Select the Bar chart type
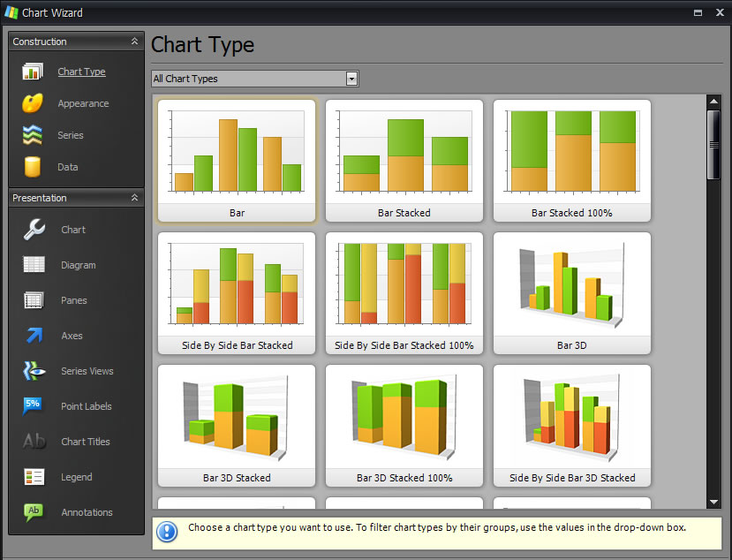The image size is (732, 560). pyautogui.click(x=237, y=161)
